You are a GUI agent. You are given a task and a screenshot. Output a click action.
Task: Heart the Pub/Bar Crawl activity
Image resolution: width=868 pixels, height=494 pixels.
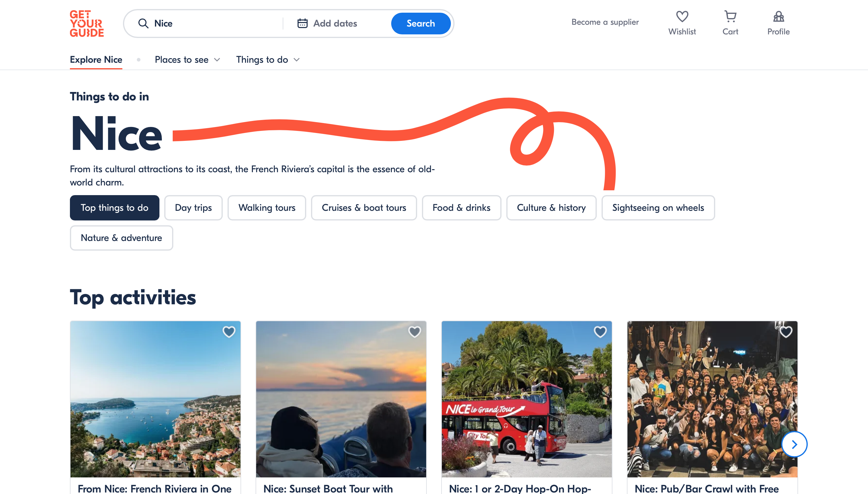(786, 332)
